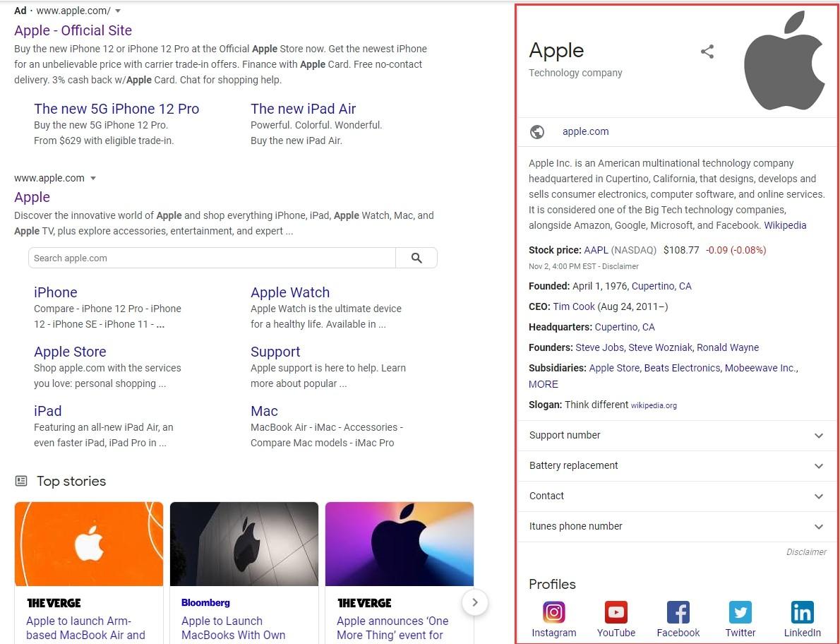Screen dimensions: 840x644
Task: Click the Beats Electronics subsidiary link
Action: click(x=682, y=368)
